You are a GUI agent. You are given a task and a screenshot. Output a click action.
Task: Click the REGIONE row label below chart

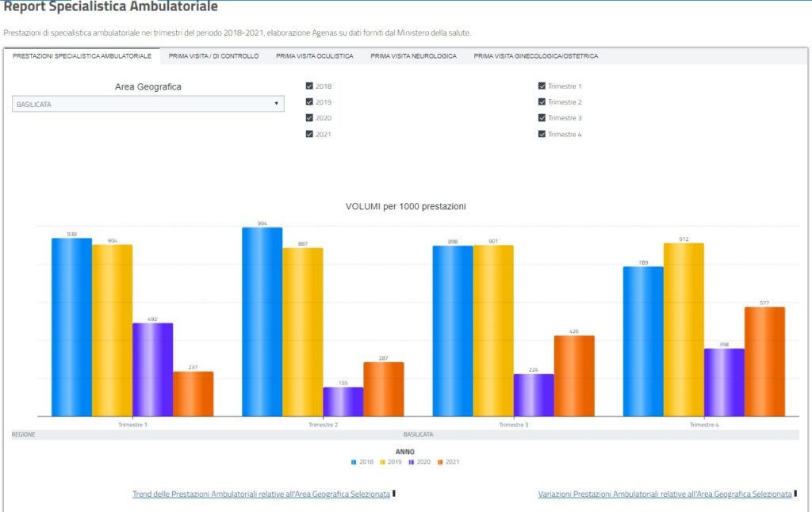[23, 434]
